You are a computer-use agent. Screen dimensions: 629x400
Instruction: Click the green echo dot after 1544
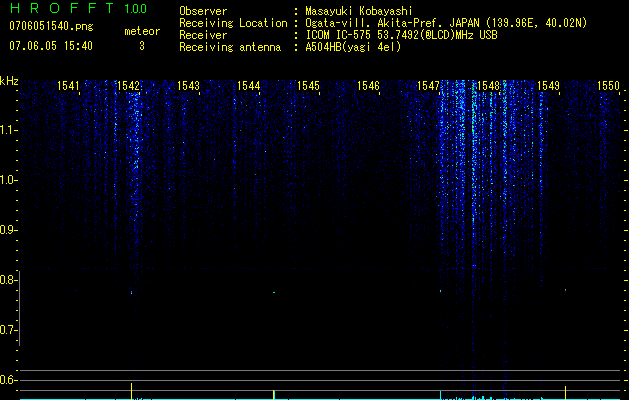tap(274, 292)
